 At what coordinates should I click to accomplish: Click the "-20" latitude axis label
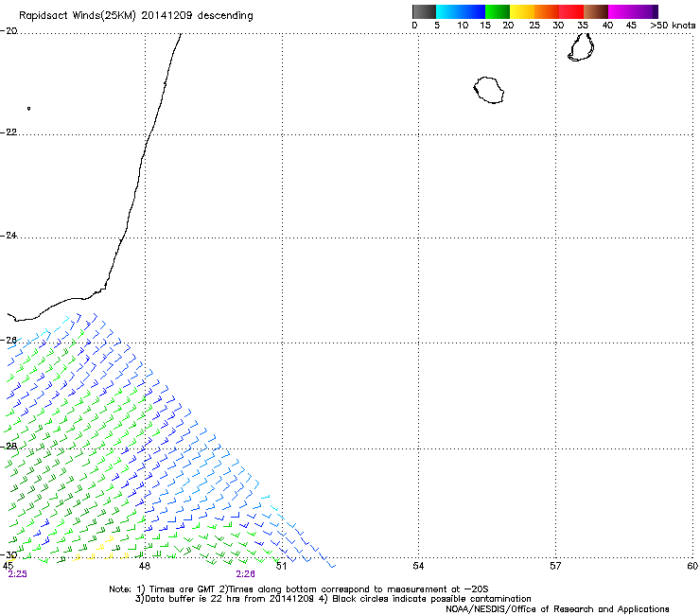click(9, 31)
